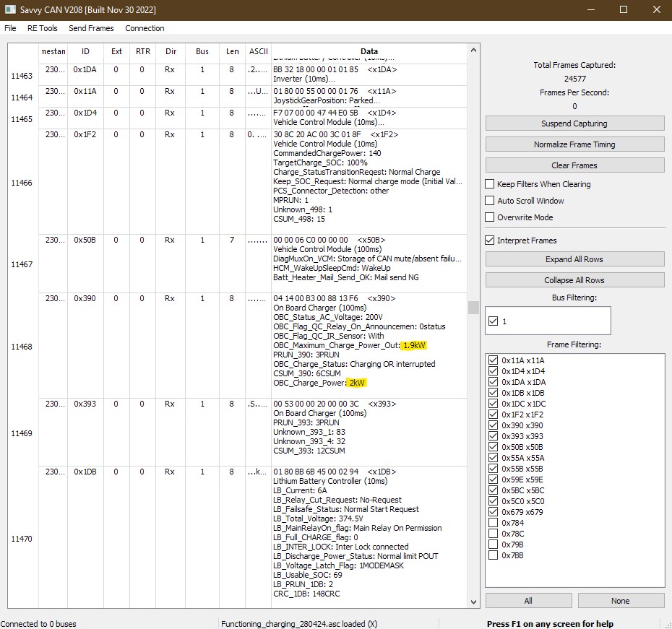Collapse all rows in frame table
The image size is (672, 629).
tap(574, 280)
